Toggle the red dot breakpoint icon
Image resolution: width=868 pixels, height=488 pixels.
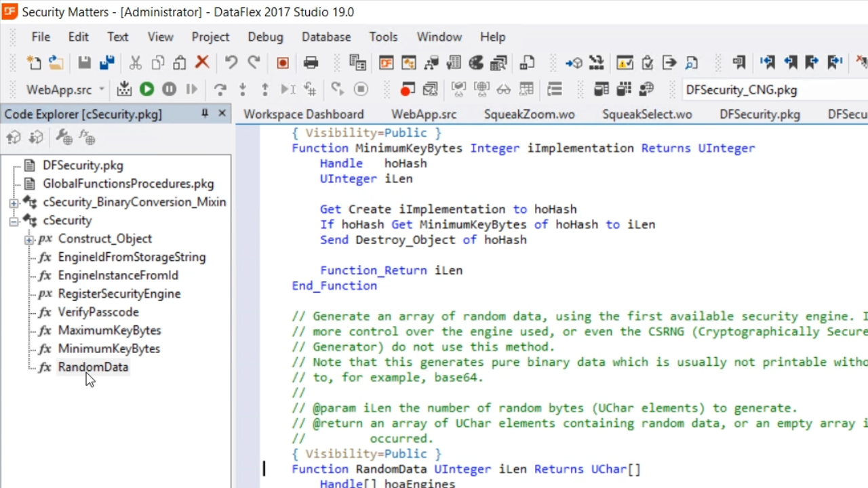[407, 89]
